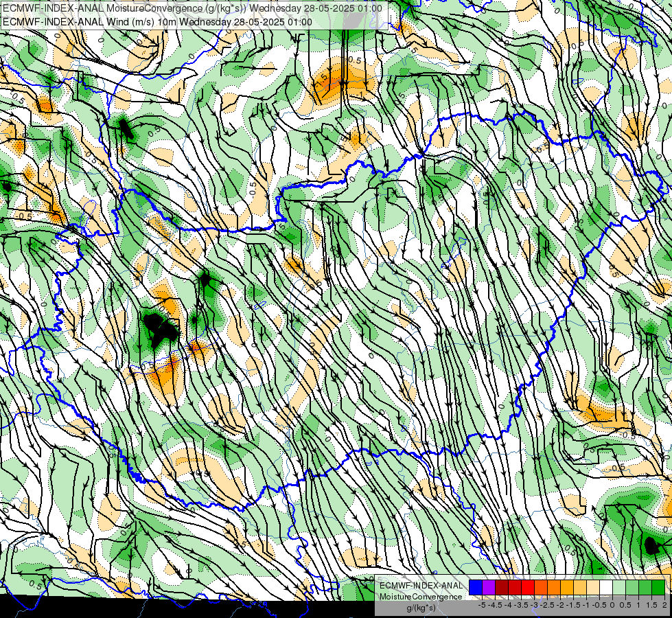The image size is (672, 618).
Task: Click the blue legend color swatch
Action: (x=476, y=588)
